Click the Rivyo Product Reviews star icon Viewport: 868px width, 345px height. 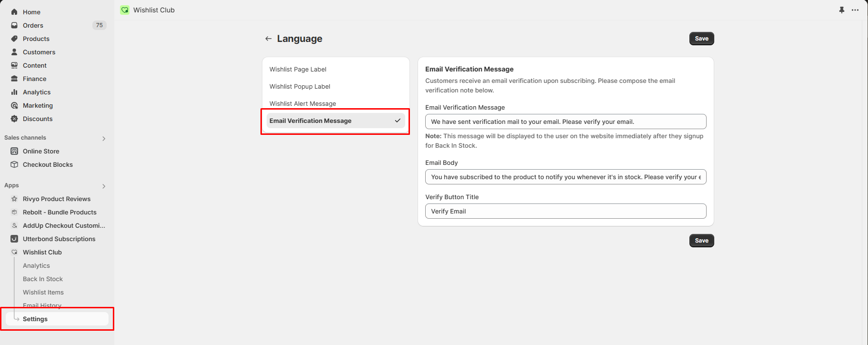(x=14, y=199)
